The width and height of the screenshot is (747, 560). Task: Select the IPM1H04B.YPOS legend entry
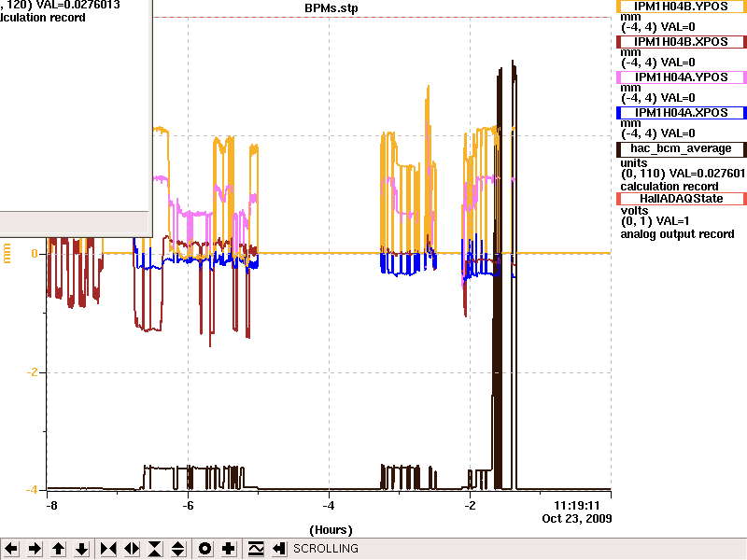pos(682,7)
